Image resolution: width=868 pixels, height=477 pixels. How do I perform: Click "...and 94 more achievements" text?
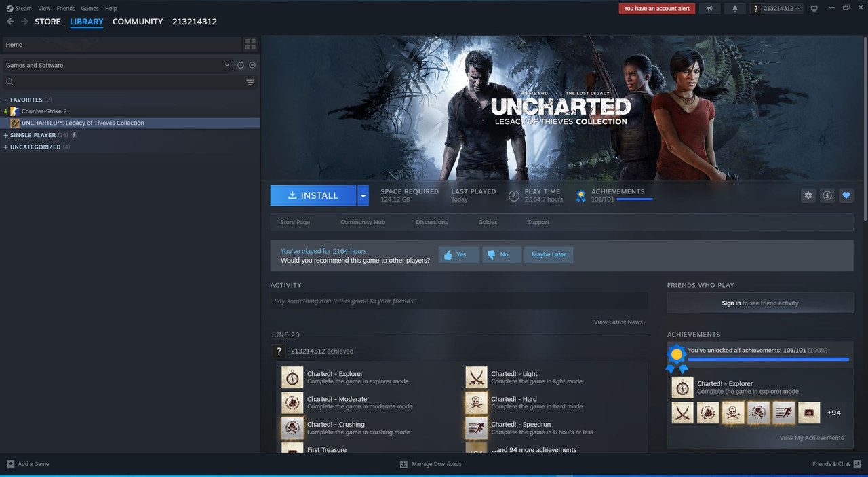534,450
